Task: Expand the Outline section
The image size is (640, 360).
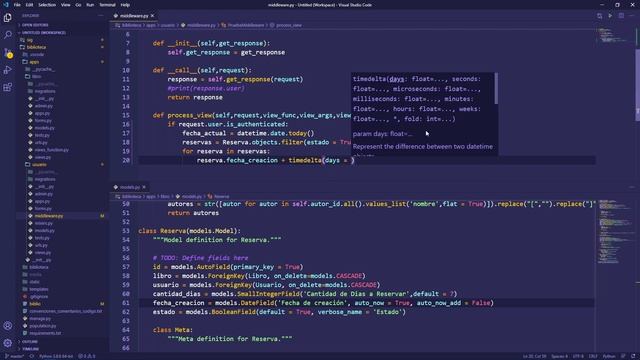Action: click(x=61, y=342)
